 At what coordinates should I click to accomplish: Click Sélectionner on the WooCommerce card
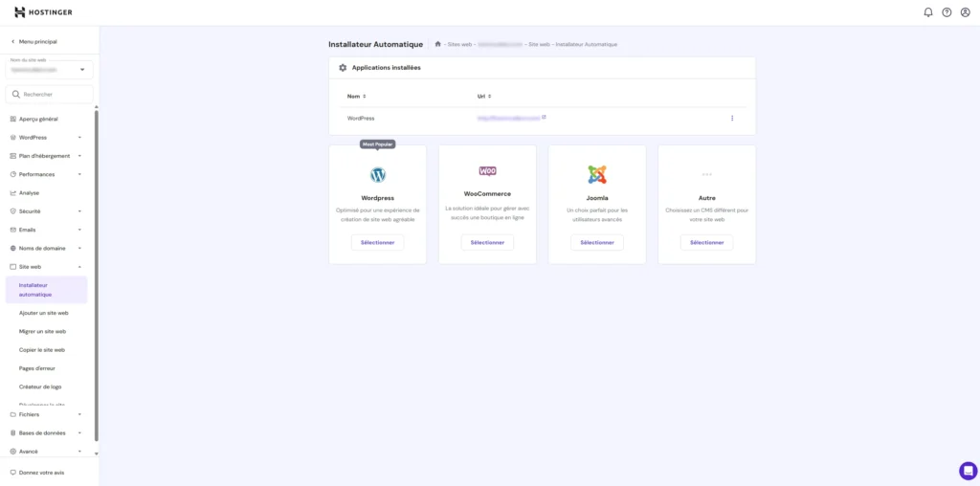coord(487,242)
